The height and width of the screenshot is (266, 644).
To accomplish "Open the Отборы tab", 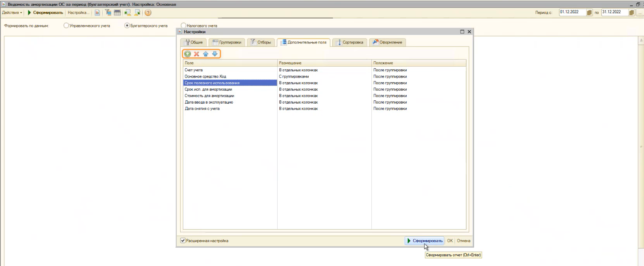I will 261,42.
